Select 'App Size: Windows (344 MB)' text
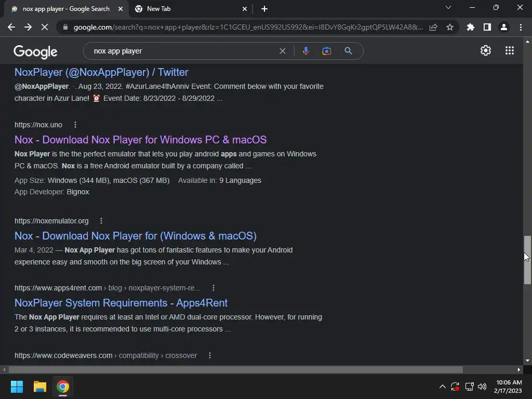 62,180
